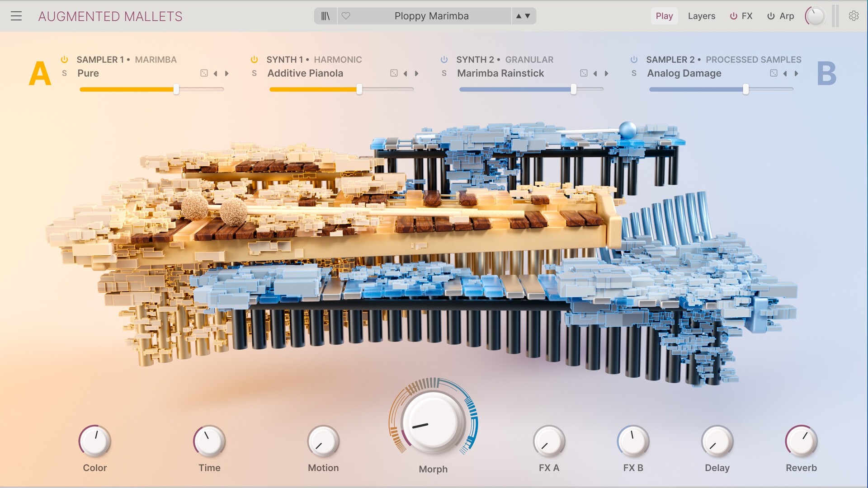868x488 pixels.
Task: Go to next Additive Pianola sound
Action: [417, 73]
